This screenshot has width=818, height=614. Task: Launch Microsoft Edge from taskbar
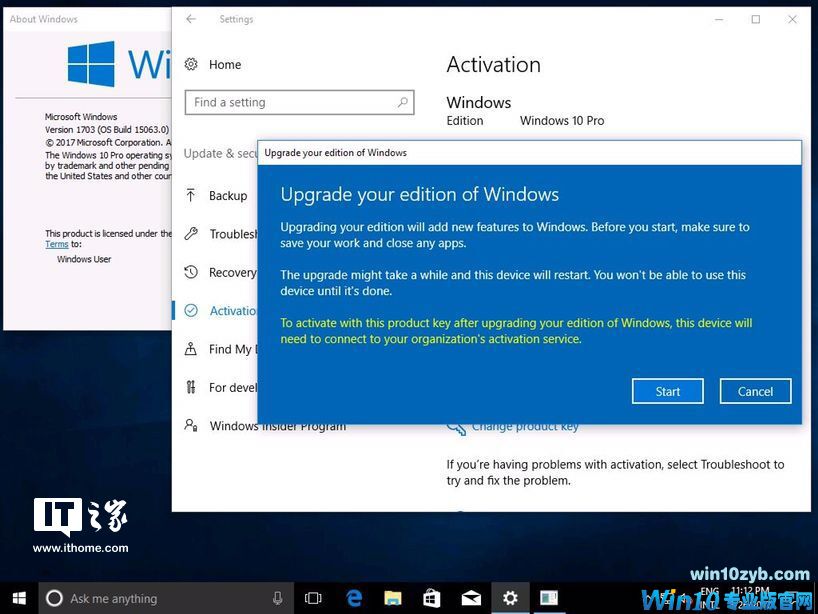(354, 598)
